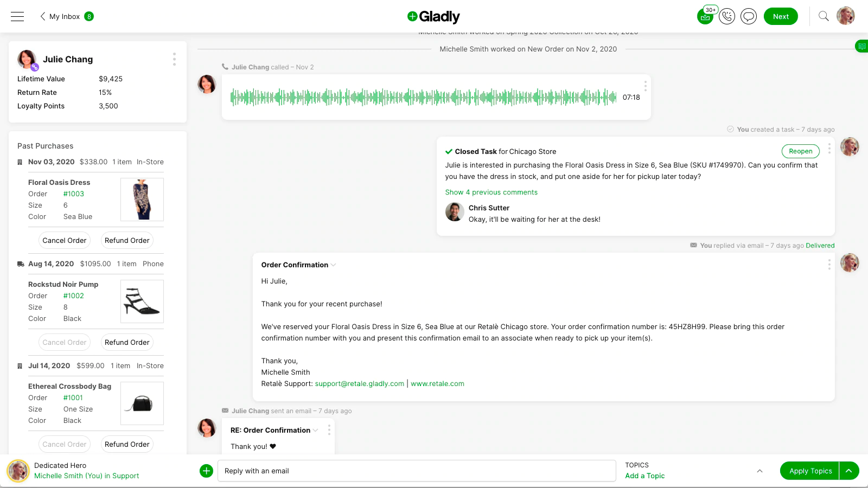Expand the RE: Order Confirmation subject chevron

point(316,431)
